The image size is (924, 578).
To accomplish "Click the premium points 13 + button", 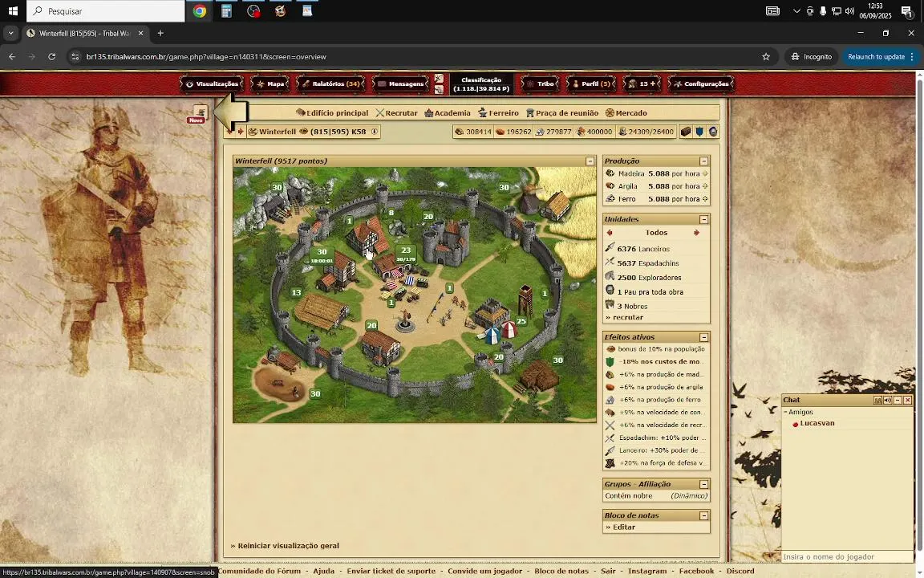I will tap(642, 83).
